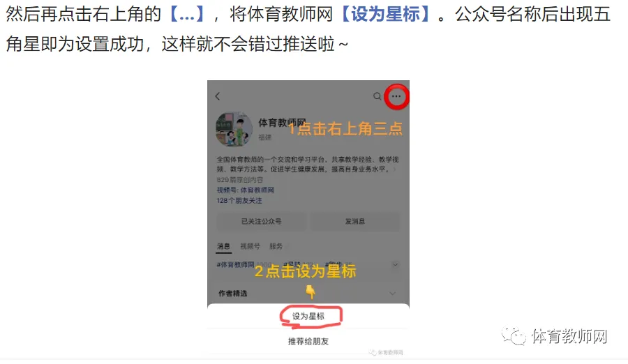Click the three-dot more options icon
Image resolution: width=628 pixels, height=364 pixels.
coord(396,96)
